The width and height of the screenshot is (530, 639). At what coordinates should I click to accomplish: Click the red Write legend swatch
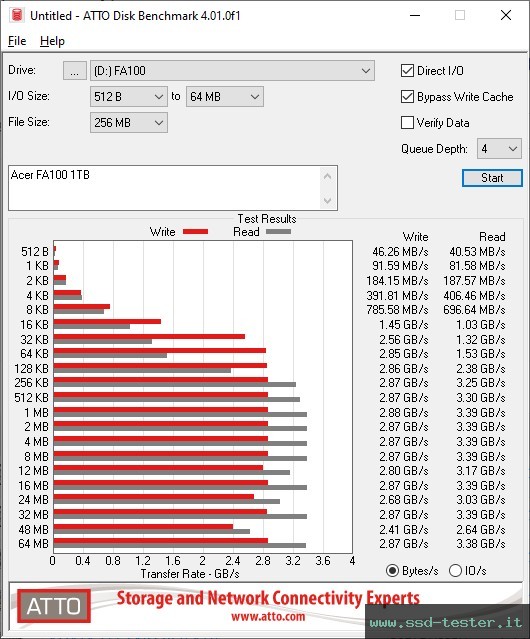click(196, 232)
